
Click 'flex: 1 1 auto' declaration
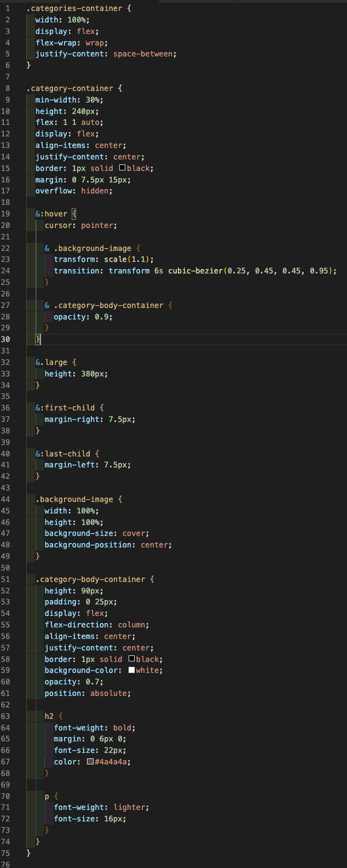tap(70, 122)
